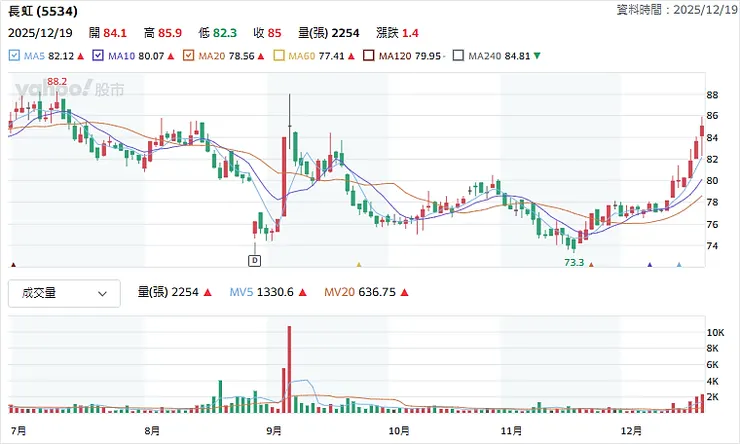Screen dimensions: 740x444
Task: Click the yellow triangle marker near late September
Action: click(x=359, y=265)
